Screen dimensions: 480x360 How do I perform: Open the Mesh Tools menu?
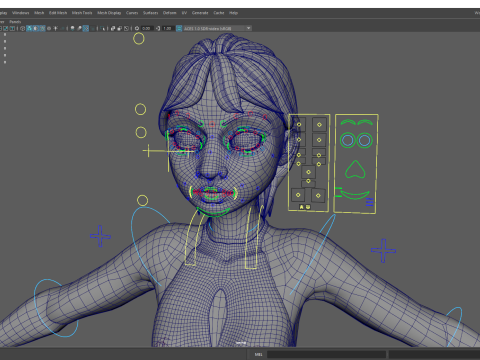click(x=82, y=13)
